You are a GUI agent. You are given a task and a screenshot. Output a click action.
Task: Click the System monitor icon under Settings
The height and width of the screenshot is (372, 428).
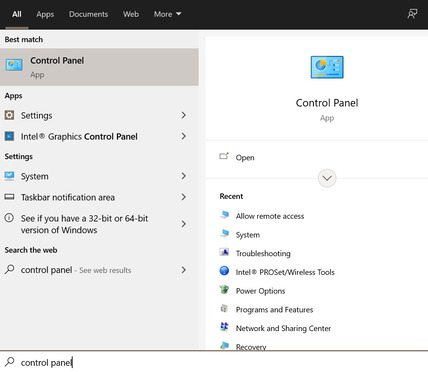[x=9, y=176]
